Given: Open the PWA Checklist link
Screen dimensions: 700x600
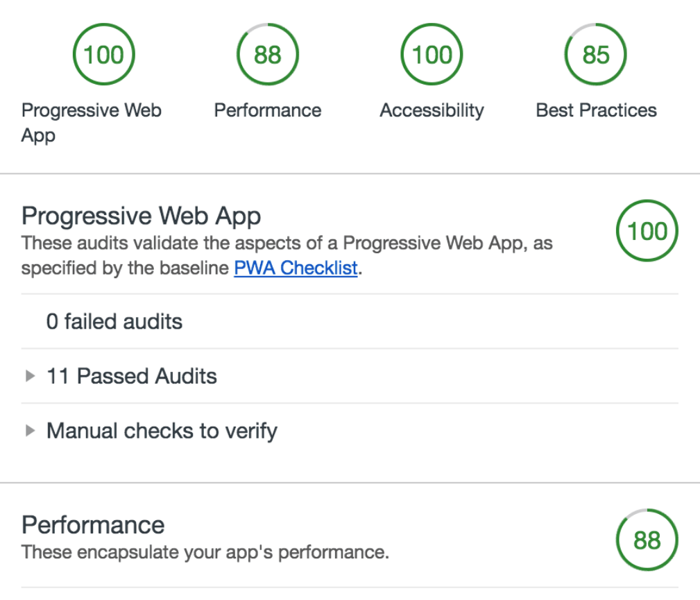Looking at the screenshot, I should click(296, 268).
